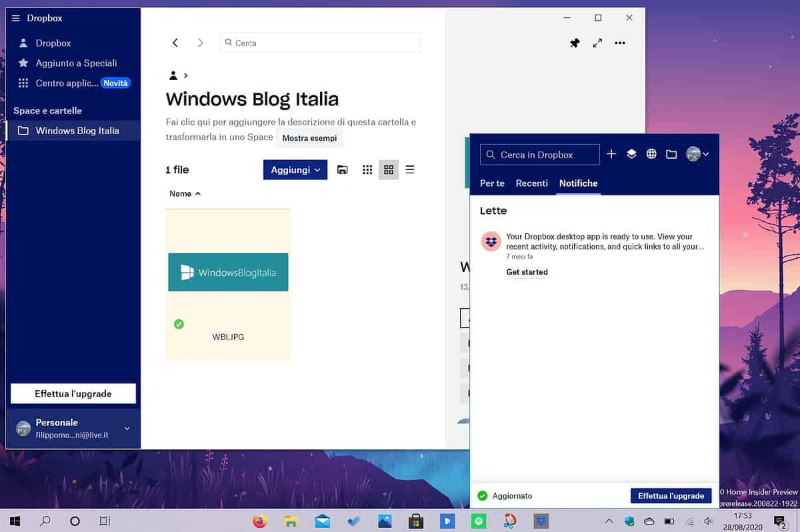Open the Per te tab
800x532 pixels.
tap(492, 183)
